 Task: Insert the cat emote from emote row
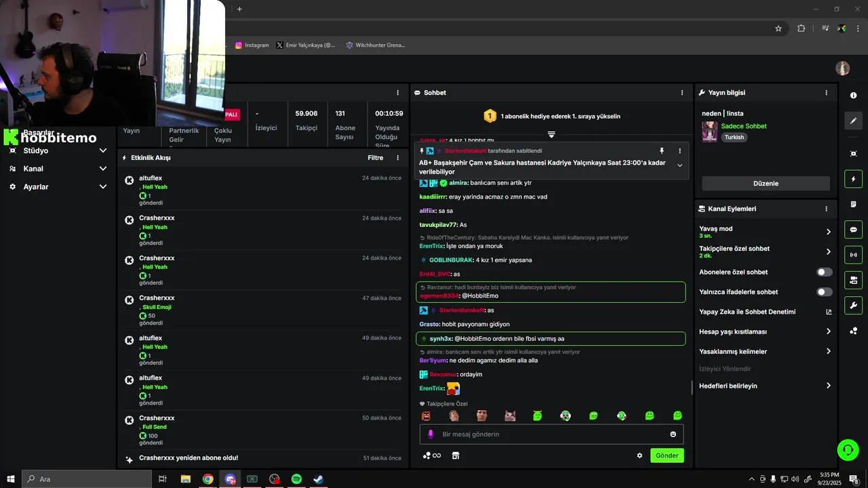coord(509,415)
